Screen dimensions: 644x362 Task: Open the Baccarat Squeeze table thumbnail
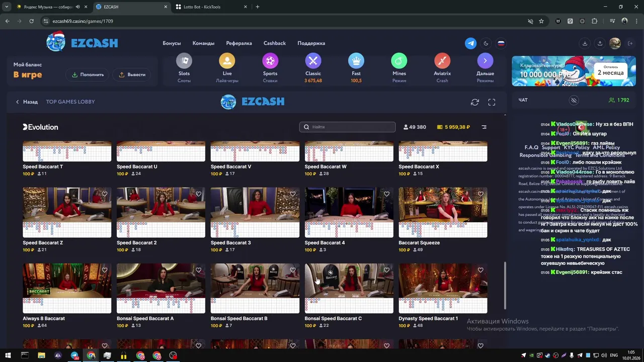pyautogui.click(x=443, y=212)
